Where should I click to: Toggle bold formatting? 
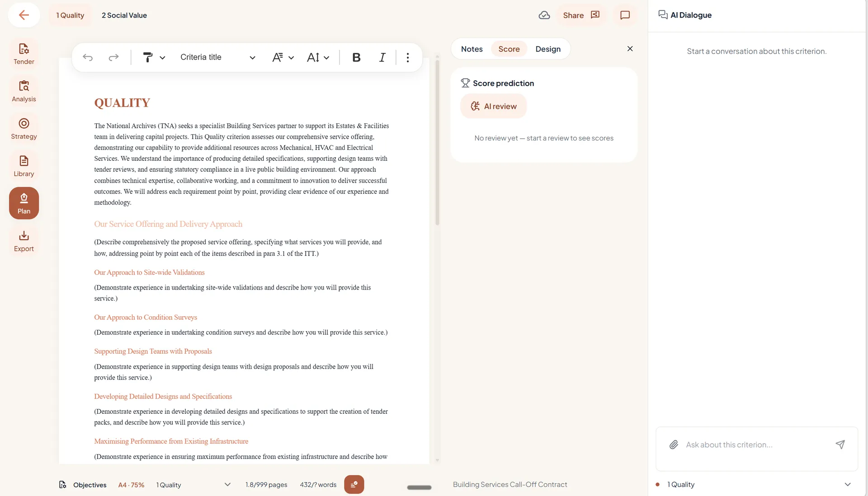(x=356, y=57)
